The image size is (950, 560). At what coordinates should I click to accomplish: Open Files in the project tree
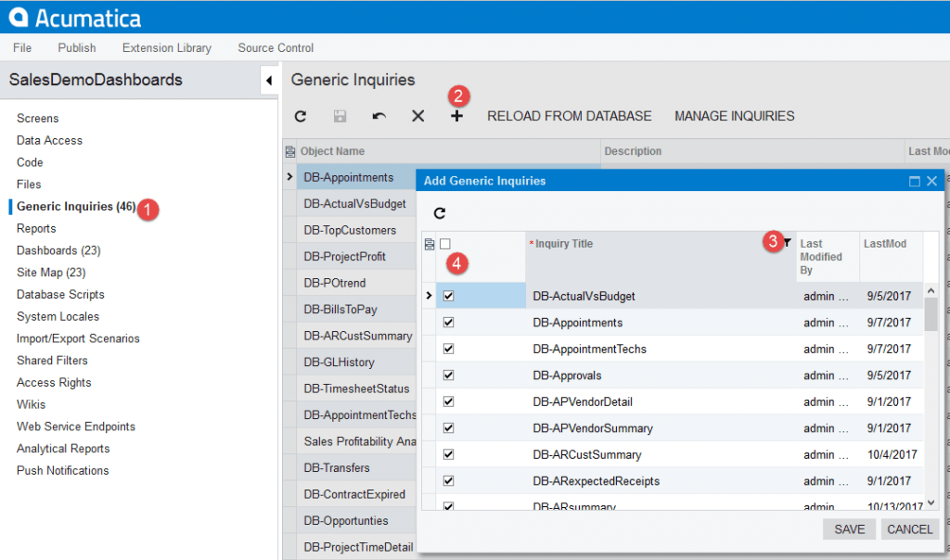[29, 185]
